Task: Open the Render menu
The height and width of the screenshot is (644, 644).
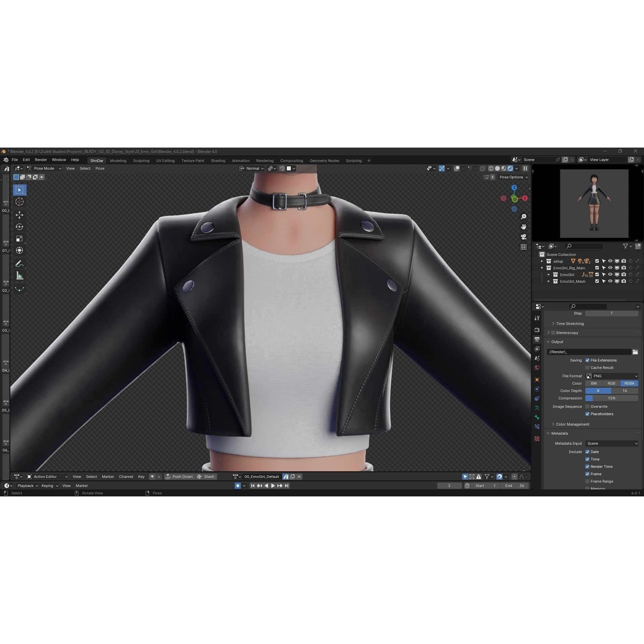Action: click(x=41, y=160)
